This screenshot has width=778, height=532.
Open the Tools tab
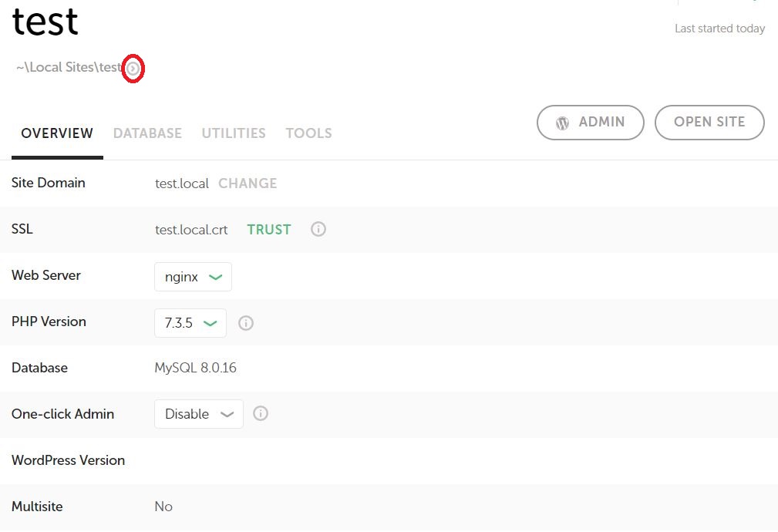(308, 133)
